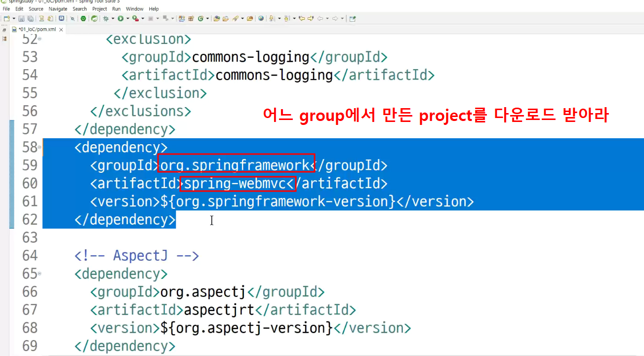Click line number 63 in the gutter
The width and height of the screenshot is (644, 356).
pos(30,237)
